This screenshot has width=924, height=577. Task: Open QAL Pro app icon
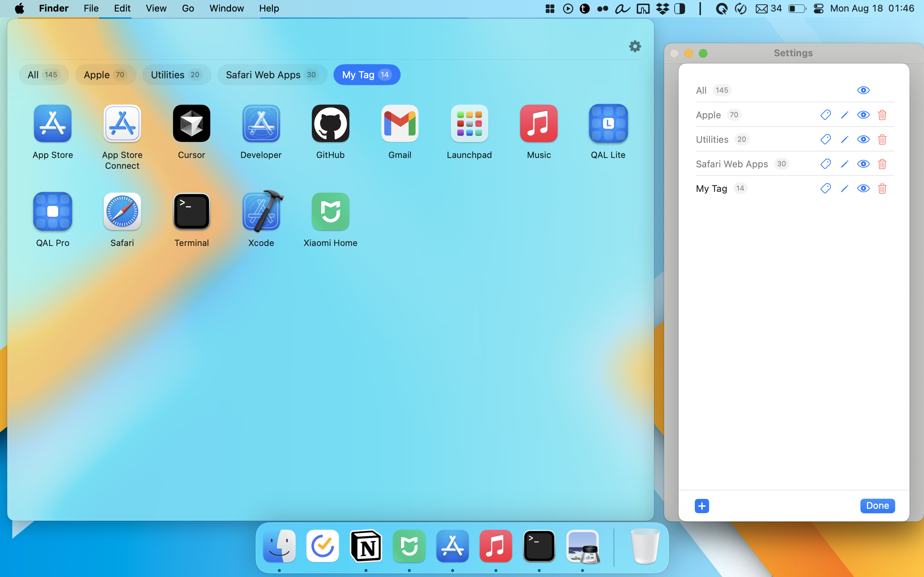53,212
